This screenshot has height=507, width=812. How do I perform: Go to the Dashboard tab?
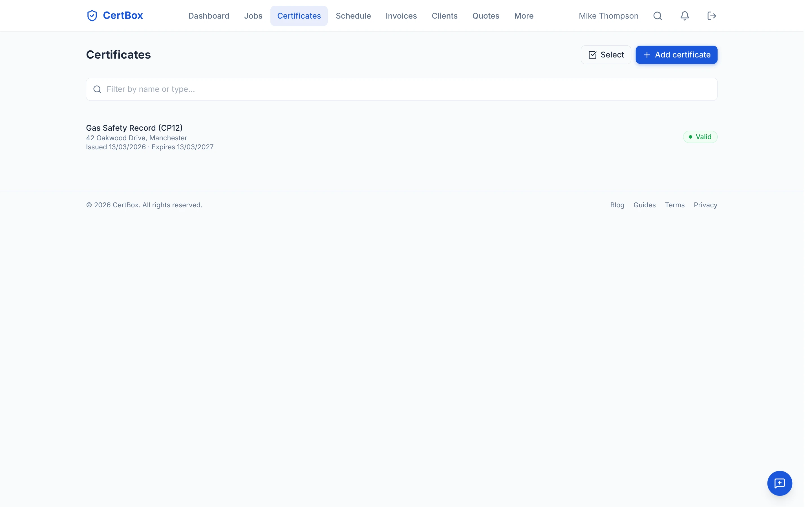208,16
